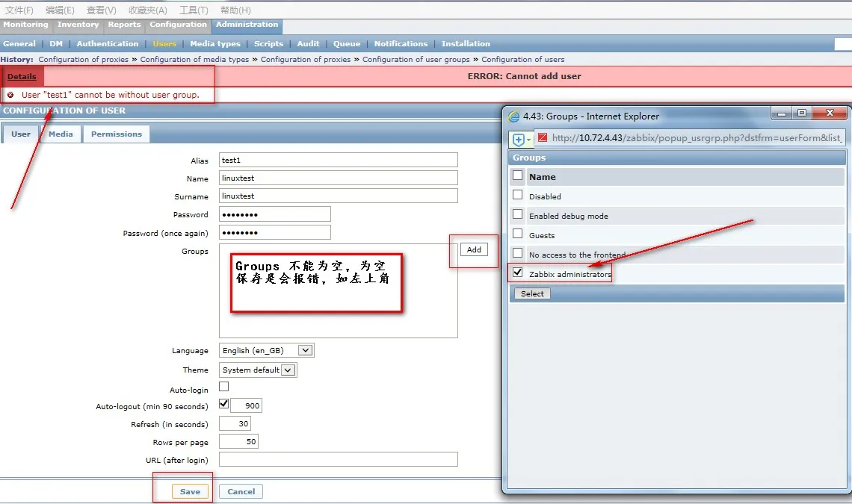Open the 查看(V) menu

click(x=101, y=10)
